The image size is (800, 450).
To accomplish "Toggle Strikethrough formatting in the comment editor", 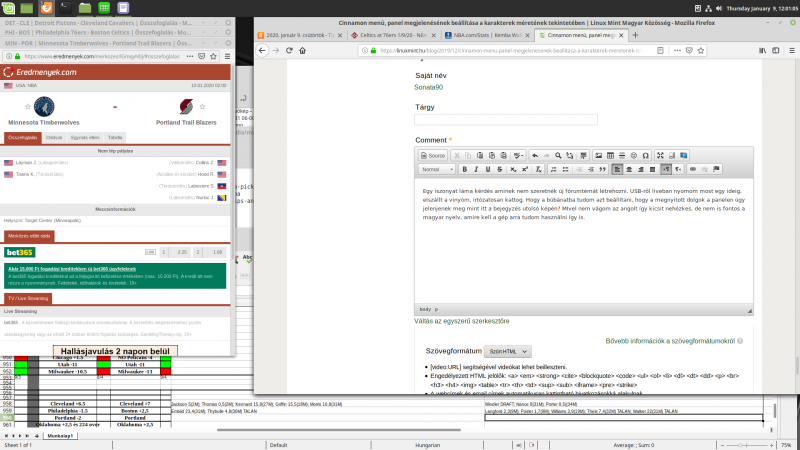I will pos(499,169).
